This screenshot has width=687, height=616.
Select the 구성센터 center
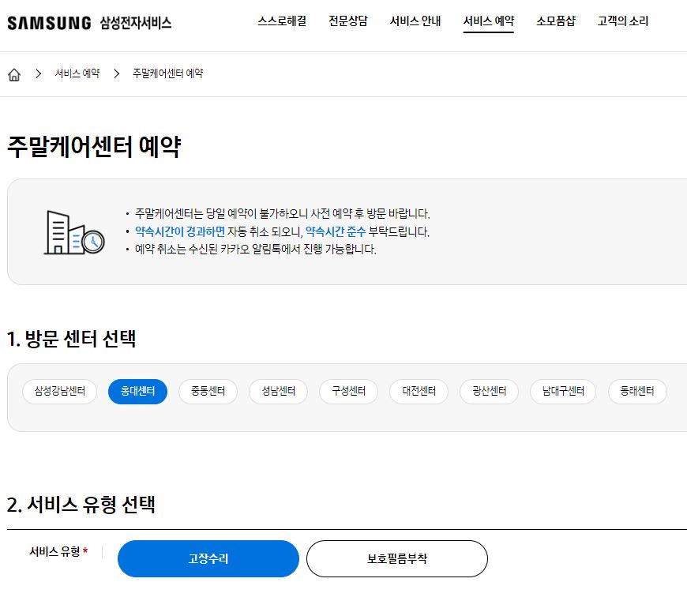tap(348, 391)
